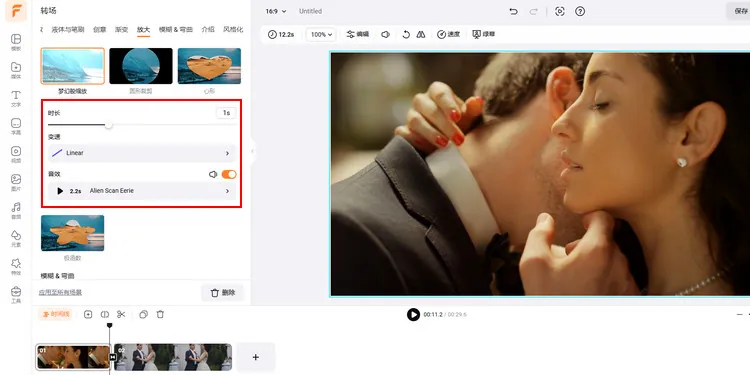Open the 音频 audio sidebar panel
The image size is (750, 375).
16,210
